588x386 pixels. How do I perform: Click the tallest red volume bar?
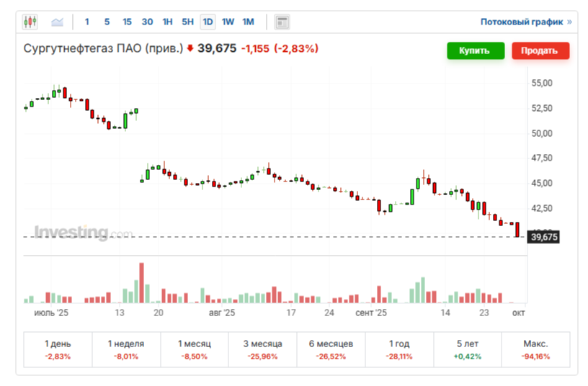(141, 282)
